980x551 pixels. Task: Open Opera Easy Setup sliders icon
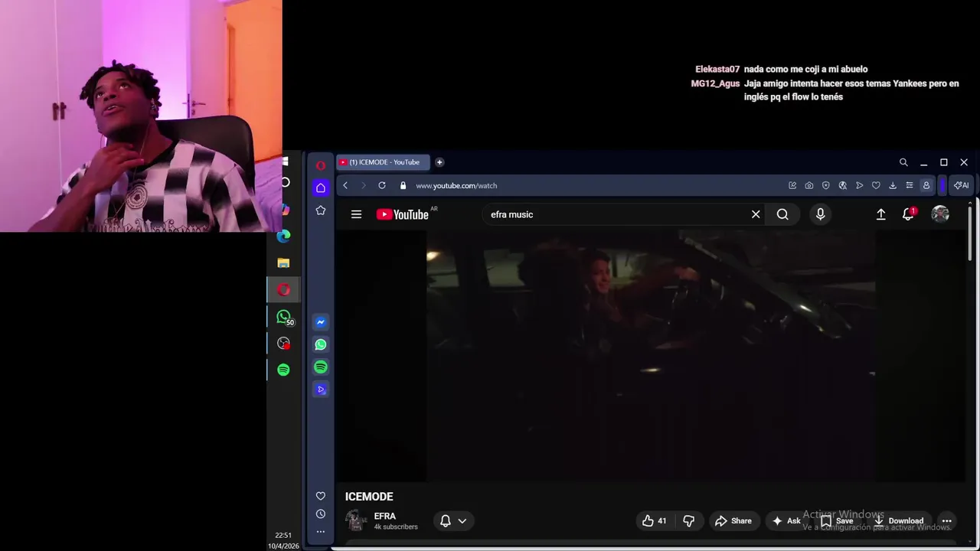tap(909, 185)
